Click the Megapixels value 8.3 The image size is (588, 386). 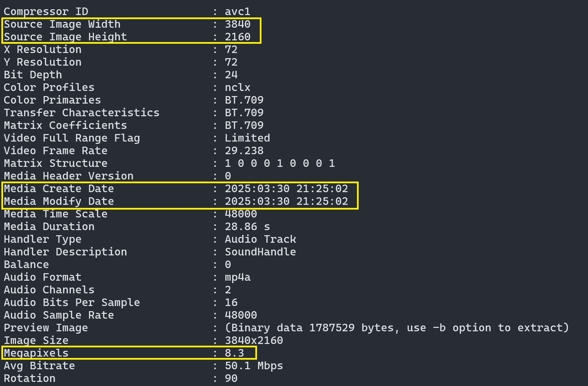pos(234,353)
